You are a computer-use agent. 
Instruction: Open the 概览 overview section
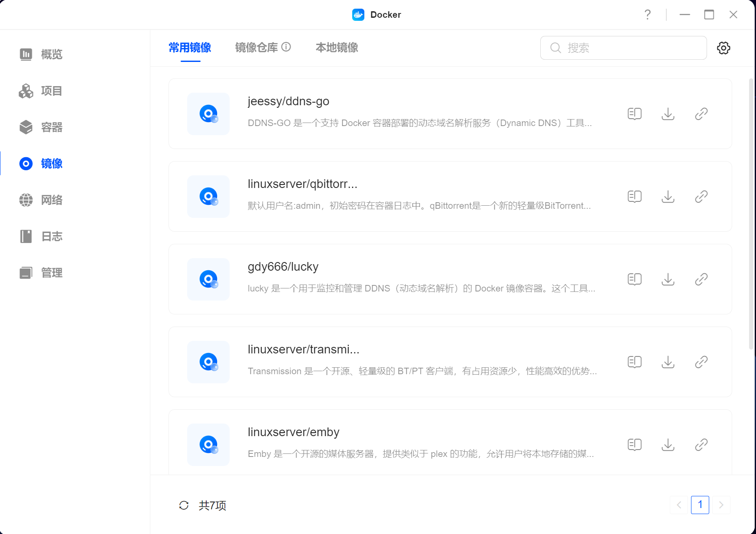[41, 55]
